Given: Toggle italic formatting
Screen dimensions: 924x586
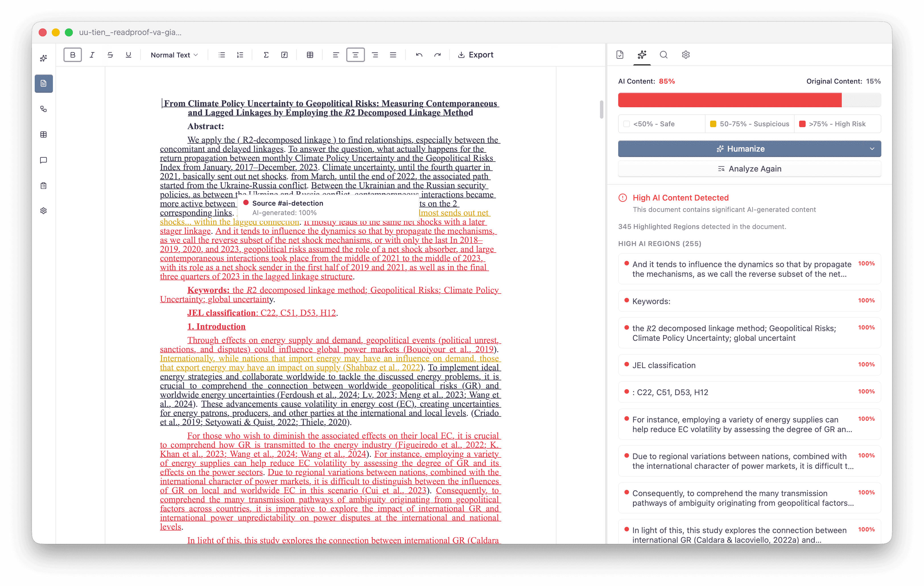Looking at the screenshot, I should pyautogui.click(x=92, y=55).
